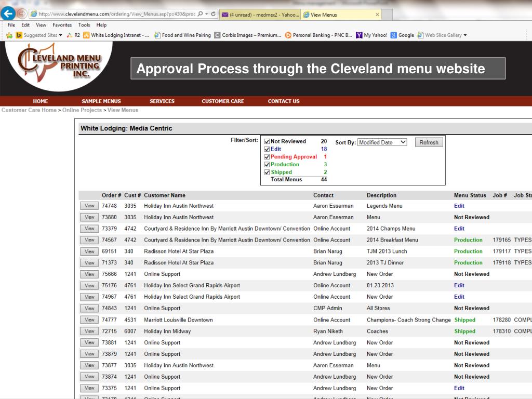This screenshot has width=532, height=399.
Task: Toggle the Pending Approval filter checkbox
Action: [267, 157]
